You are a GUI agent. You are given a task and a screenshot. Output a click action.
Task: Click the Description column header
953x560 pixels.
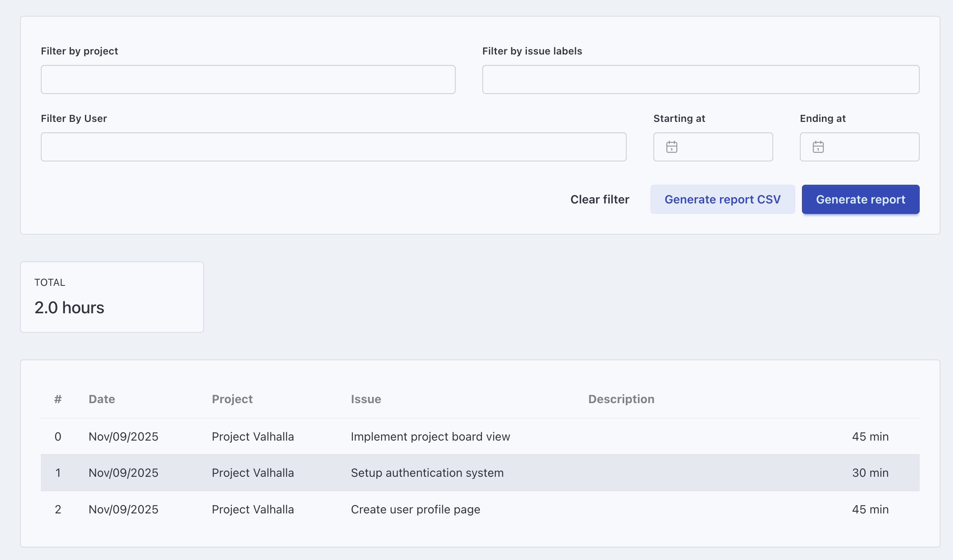coord(621,399)
